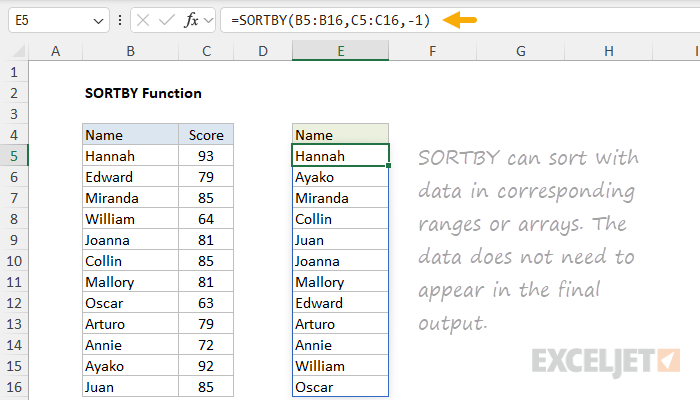Screen dimensions: 700x400
Task: Select cell 'Juan' in column E
Action: click(341, 240)
